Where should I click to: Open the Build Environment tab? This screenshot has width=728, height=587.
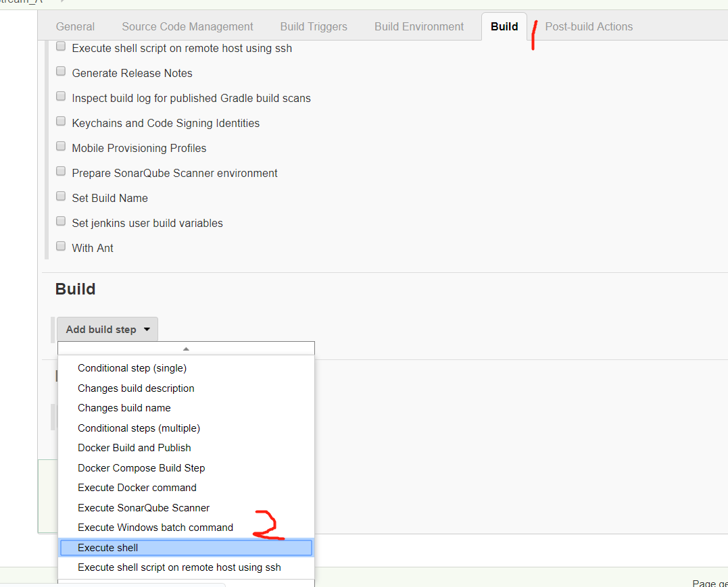click(x=419, y=26)
